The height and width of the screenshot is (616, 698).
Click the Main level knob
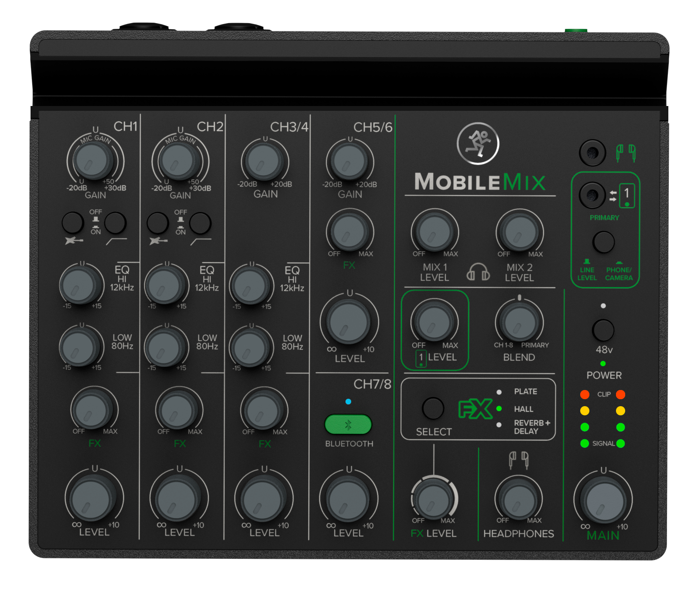pyautogui.click(x=603, y=501)
